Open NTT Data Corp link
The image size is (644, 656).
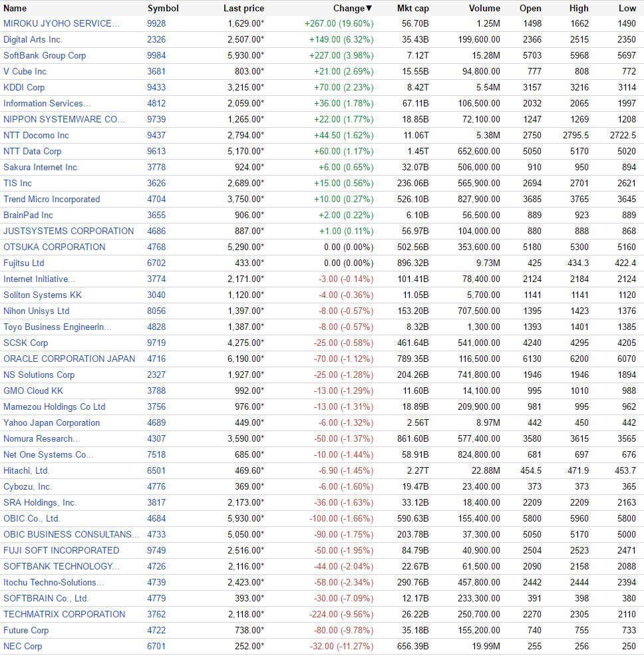pos(32,152)
